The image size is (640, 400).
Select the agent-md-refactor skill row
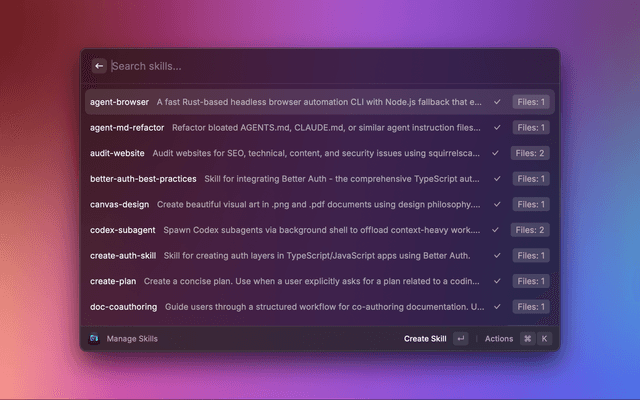click(x=127, y=128)
